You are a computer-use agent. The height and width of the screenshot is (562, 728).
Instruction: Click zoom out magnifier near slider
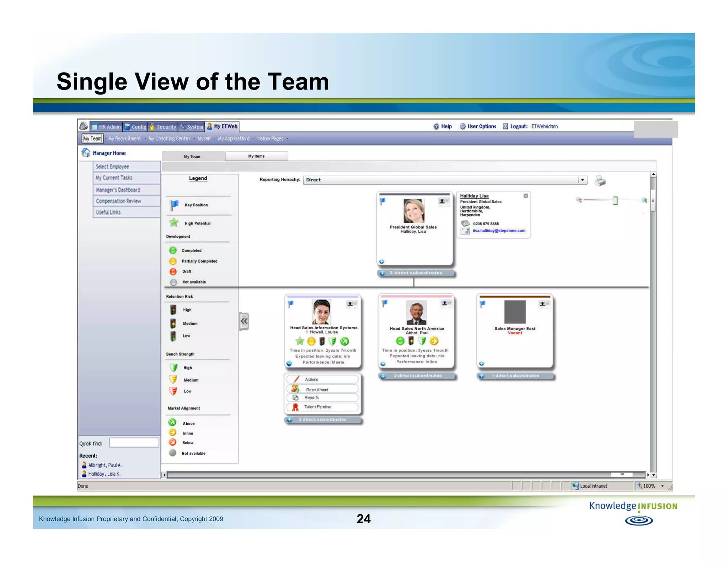(x=579, y=200)
